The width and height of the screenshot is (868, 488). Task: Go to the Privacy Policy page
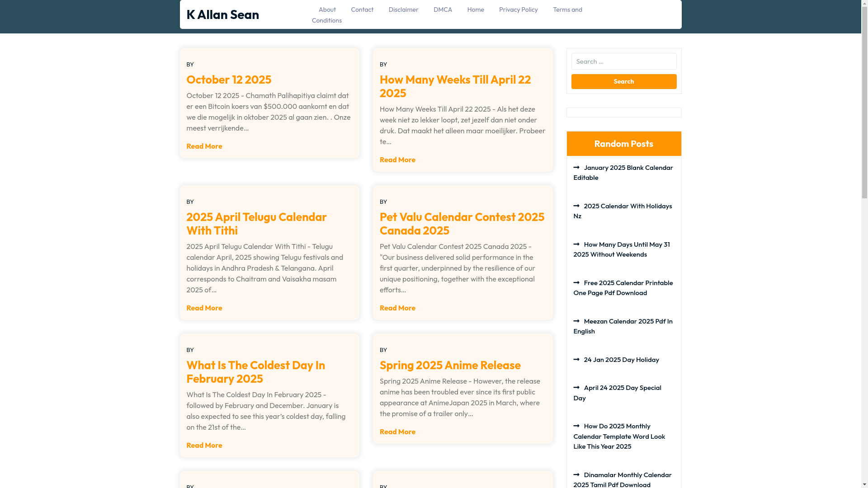click(518, 9)
